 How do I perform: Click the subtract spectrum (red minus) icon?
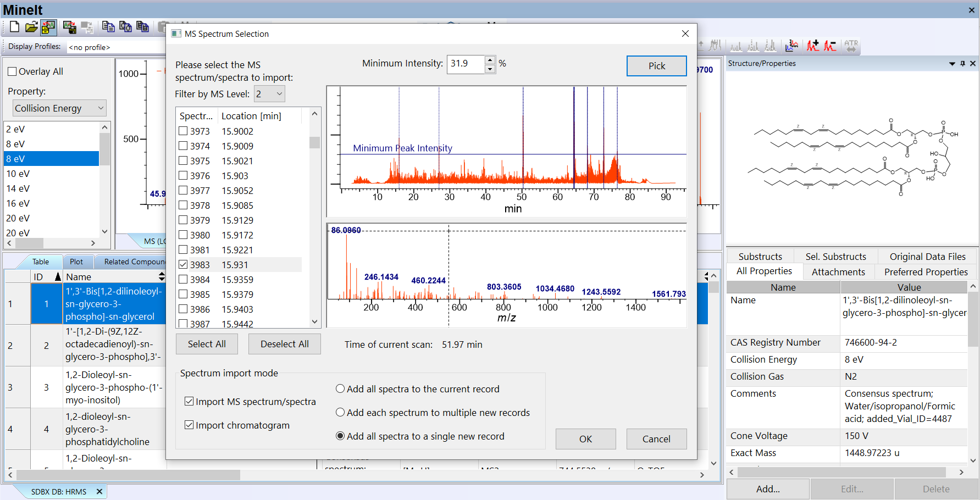click(x=830, y=46)
